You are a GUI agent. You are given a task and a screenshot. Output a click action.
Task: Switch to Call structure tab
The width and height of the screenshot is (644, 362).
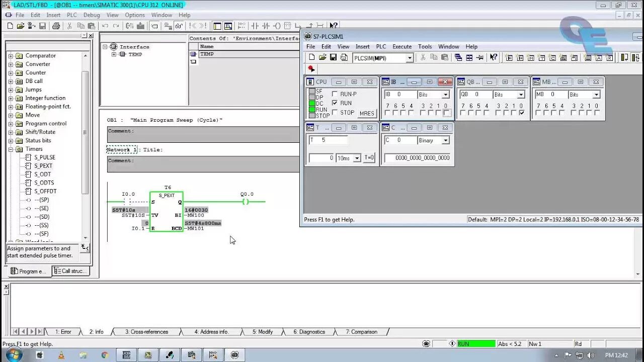click(x=71, y=271)
